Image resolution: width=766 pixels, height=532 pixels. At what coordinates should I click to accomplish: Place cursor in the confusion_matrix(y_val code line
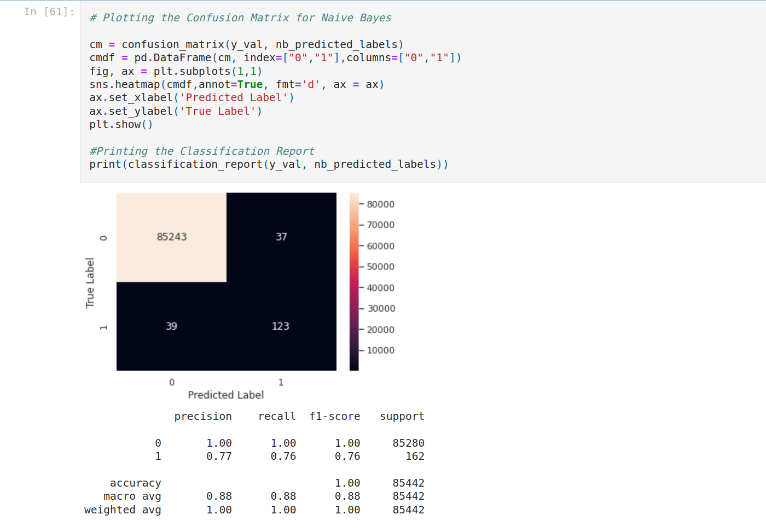pyautogui.click(x=246, y=44)
